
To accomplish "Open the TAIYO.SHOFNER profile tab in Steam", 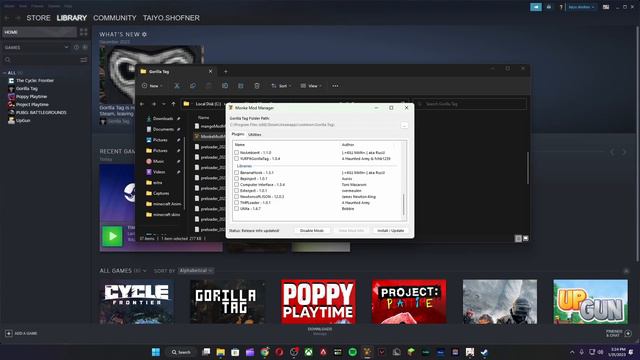I will (x=171, y=18).
